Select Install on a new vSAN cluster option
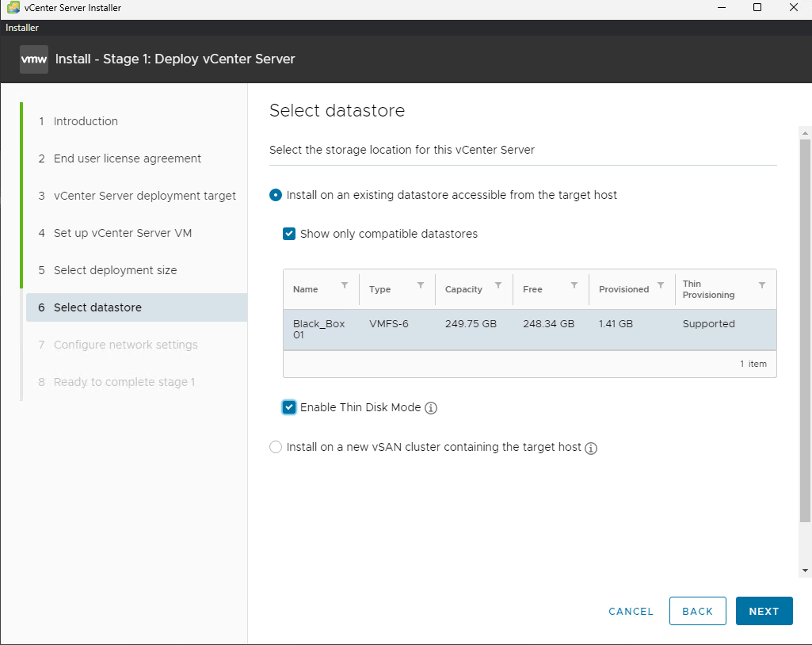The height and width of the screenshot is (645, 812). pos(276,447)
